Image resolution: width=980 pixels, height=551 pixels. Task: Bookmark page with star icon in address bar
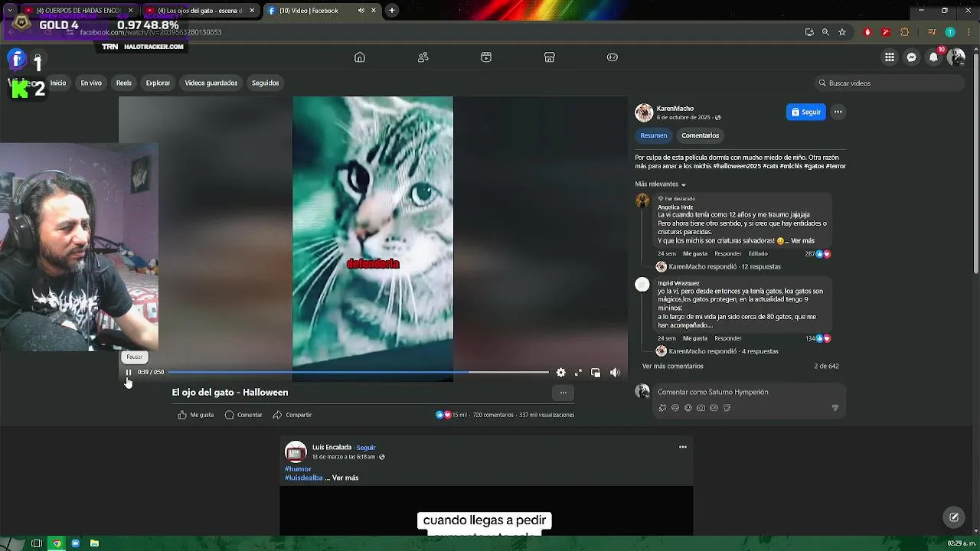pos(842,32)
